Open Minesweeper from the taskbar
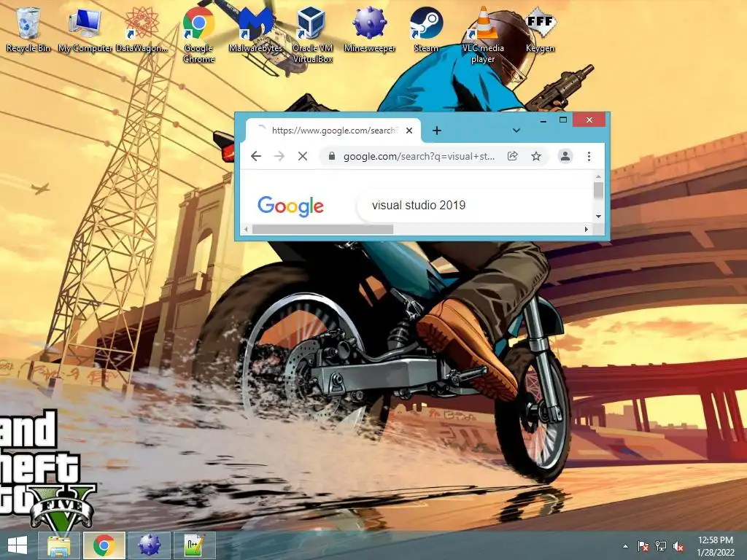 tap(149, 545)
